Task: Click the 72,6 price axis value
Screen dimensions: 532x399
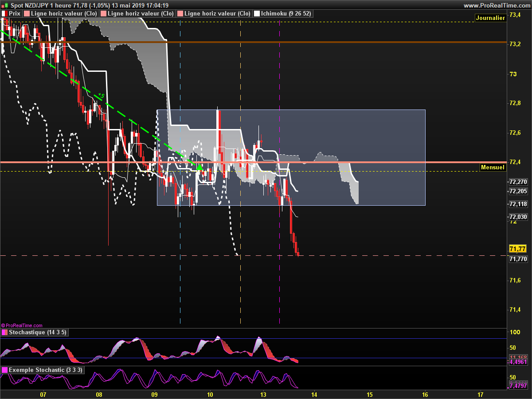Action: tap(515, 133)
